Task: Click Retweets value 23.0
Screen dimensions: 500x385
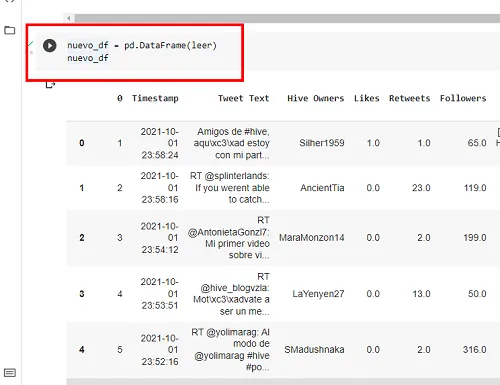Action: 421,188
